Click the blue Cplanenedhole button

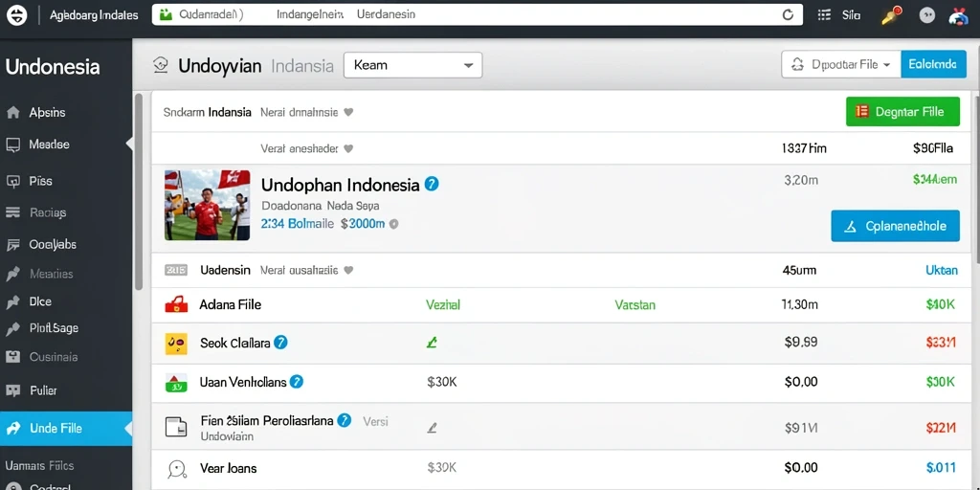click(x=895, y=226)
